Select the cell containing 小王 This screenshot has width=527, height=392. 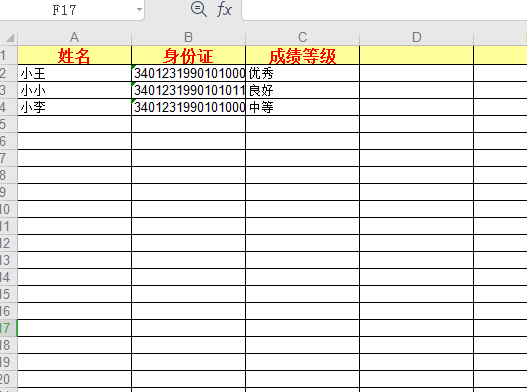(x=74, y=73)
